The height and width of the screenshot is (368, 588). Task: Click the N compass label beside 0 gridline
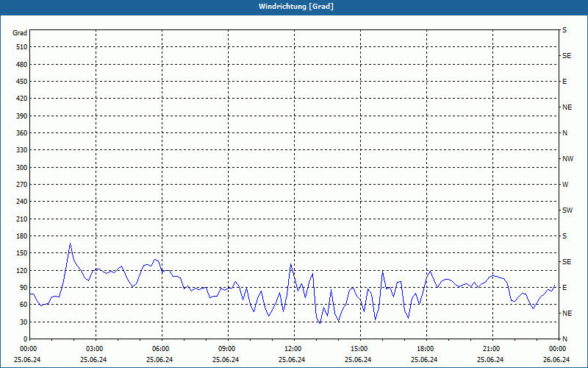[565, 339]
